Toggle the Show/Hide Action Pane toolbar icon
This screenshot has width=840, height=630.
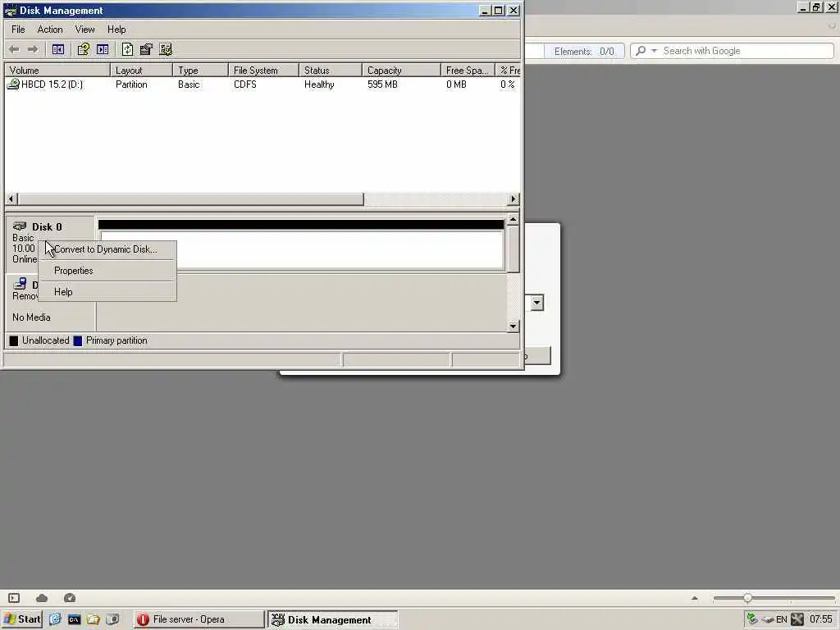point(103,49)
